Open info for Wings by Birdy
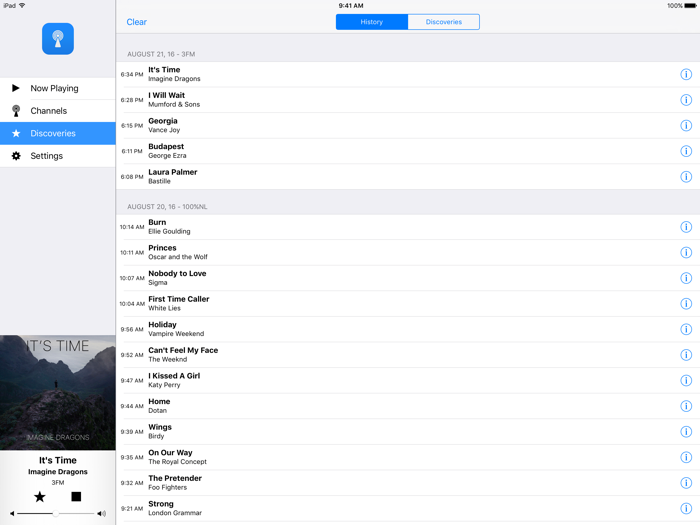The width and height of the screenshot is (700, 525). point(686,432)
